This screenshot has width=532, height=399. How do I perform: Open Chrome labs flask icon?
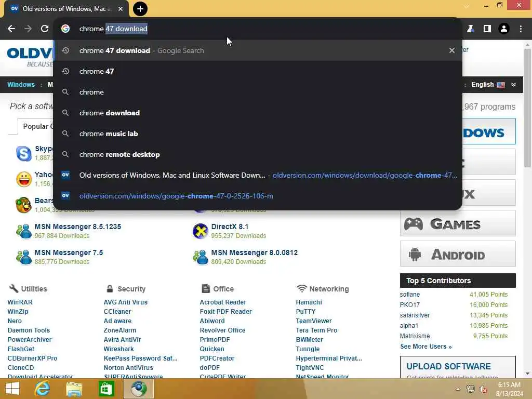[470, 29]
